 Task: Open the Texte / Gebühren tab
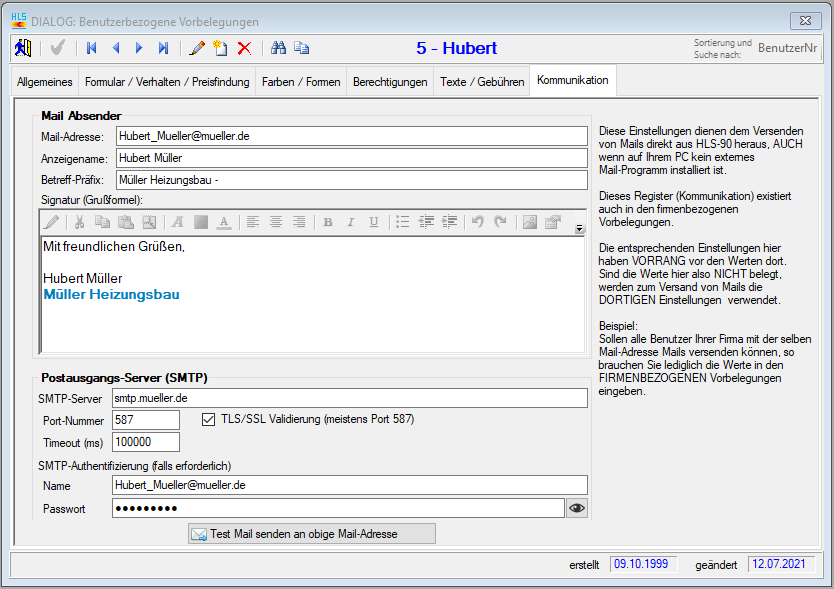482,82
